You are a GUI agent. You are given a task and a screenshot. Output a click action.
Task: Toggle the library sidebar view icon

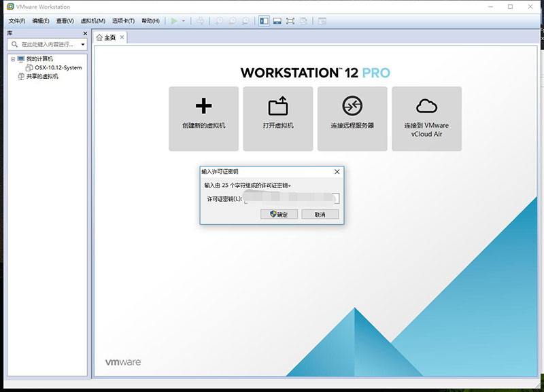click(x=264, y=21)
